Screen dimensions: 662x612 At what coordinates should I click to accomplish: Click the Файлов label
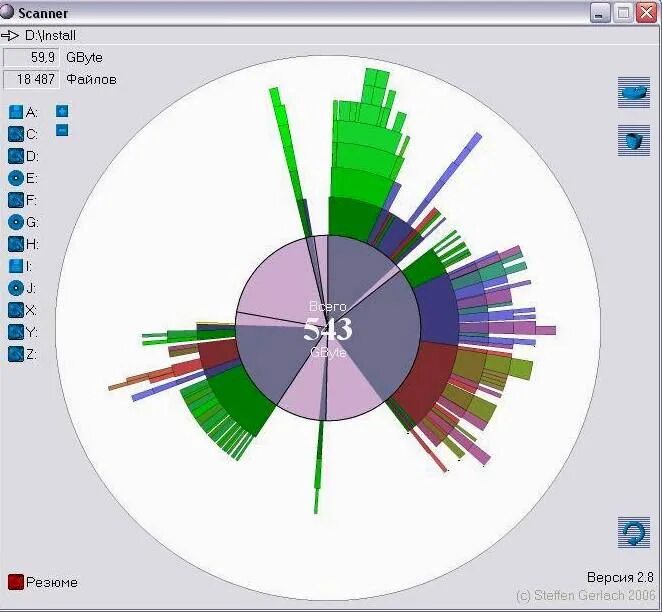pos(92,79)
